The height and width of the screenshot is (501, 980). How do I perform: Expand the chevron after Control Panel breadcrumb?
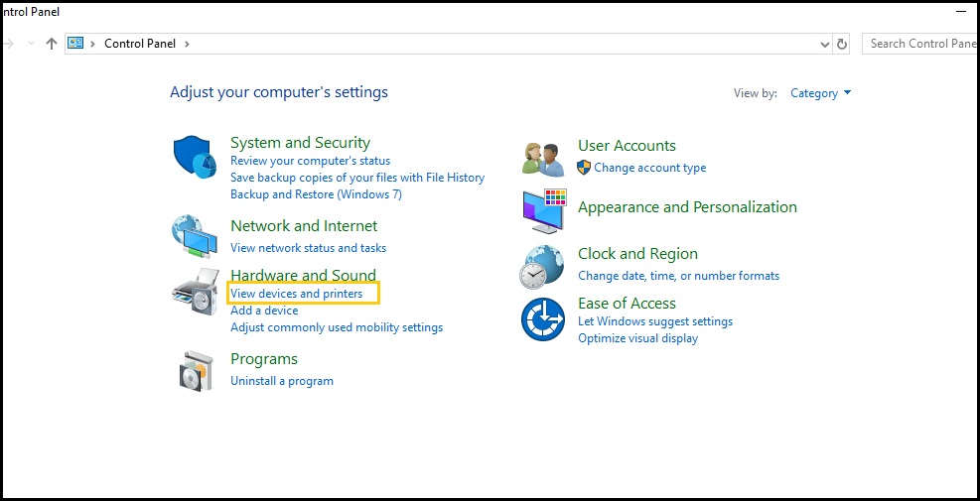coord(187,44)
